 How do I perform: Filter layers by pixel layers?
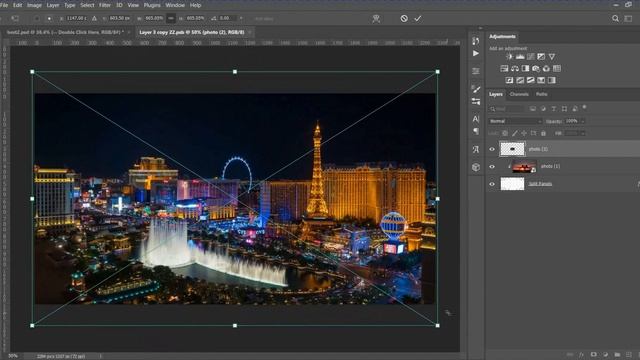(533, 109)
